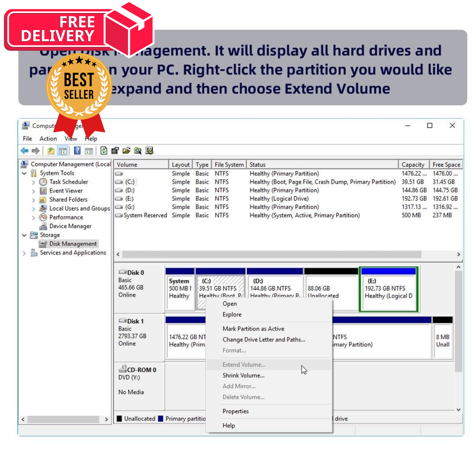Expand the Event Viewer node

click(34, 191)
